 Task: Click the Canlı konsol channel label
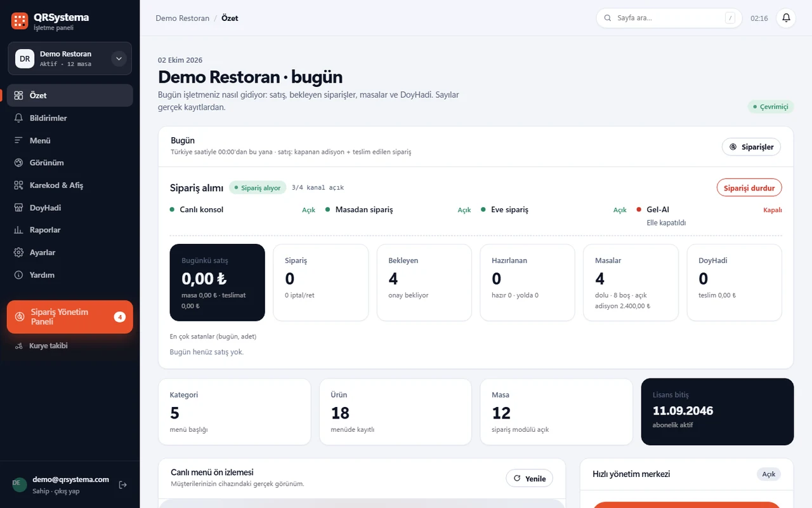click(202, 210)
